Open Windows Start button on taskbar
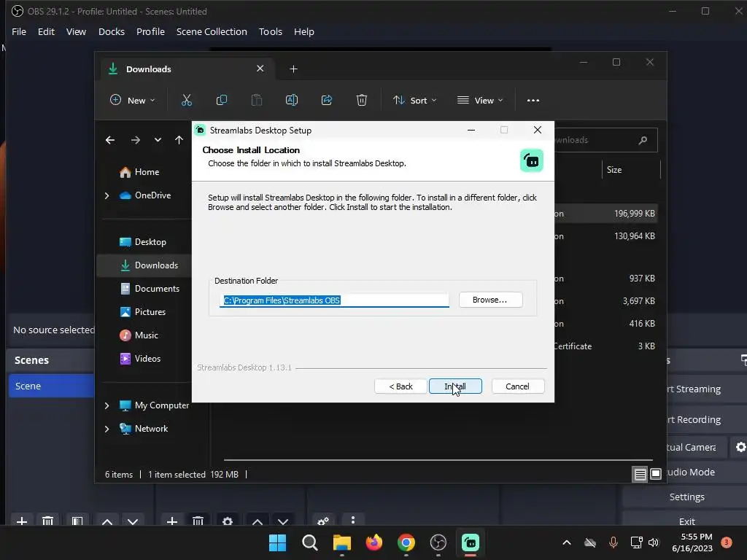The height and width of the screenshot is (560, 747). tap(277, 542)
